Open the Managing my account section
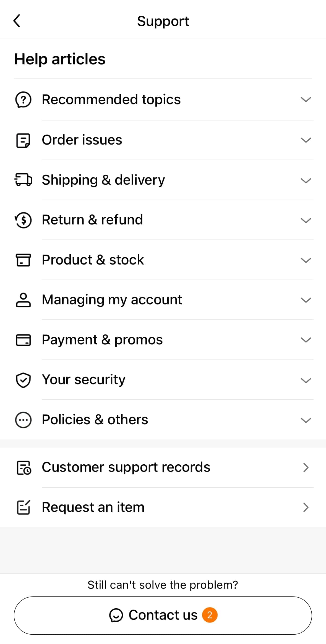Screen dimensions: 326x644 [x=112, y=300]
